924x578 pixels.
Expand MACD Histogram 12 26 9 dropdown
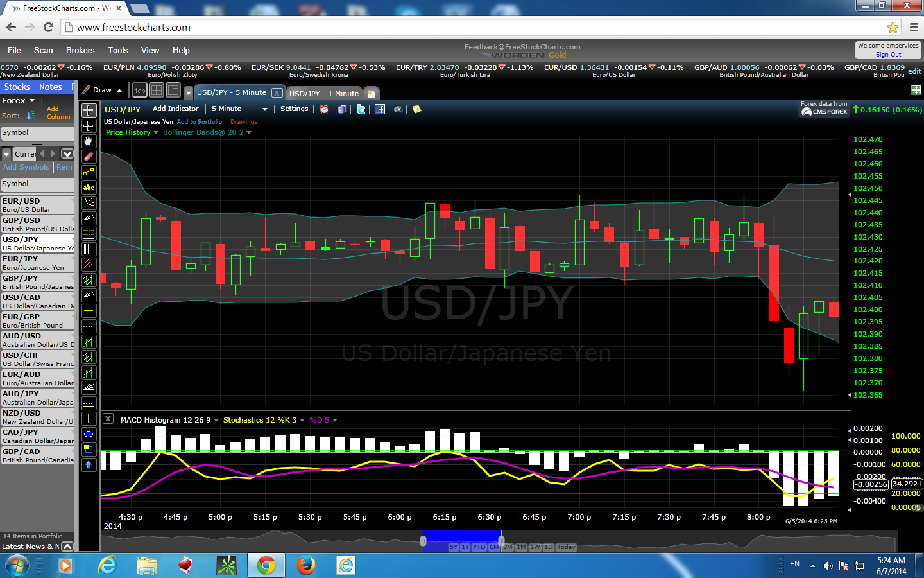[x=216, y=420]
